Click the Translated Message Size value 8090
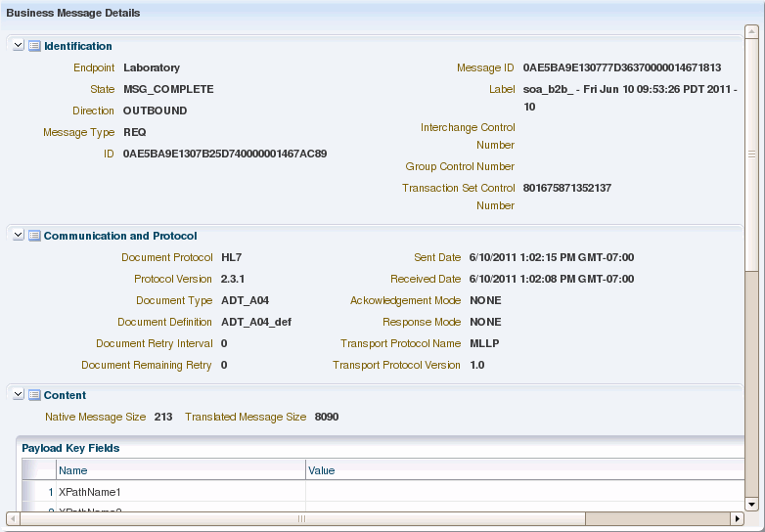The height and width of the screenshot is (532, 765). point(327,417)
